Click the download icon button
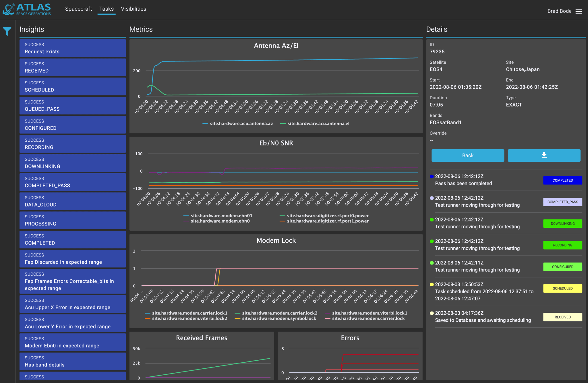The width and height of the screenshot is (588, 383). (x=544, y=155)
